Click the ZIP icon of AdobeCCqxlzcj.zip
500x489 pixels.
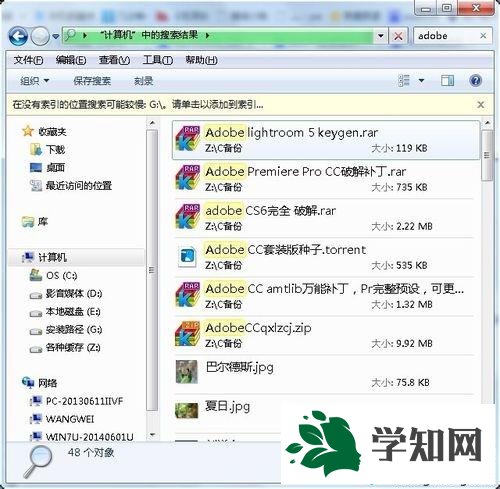tap(187, 334)
